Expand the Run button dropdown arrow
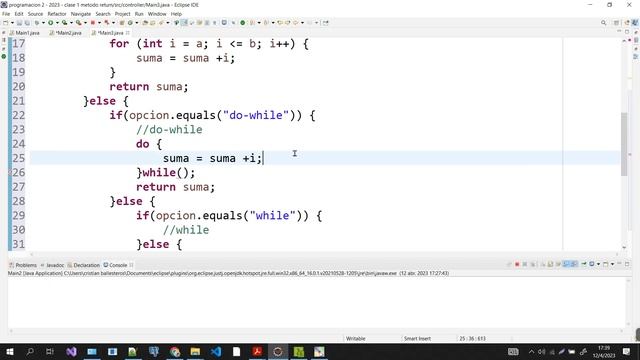640x360 pixels. [x=57, y=23]
